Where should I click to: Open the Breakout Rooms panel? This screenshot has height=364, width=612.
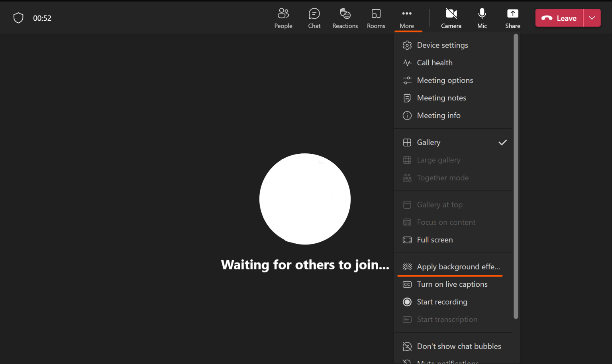[376, 18]
